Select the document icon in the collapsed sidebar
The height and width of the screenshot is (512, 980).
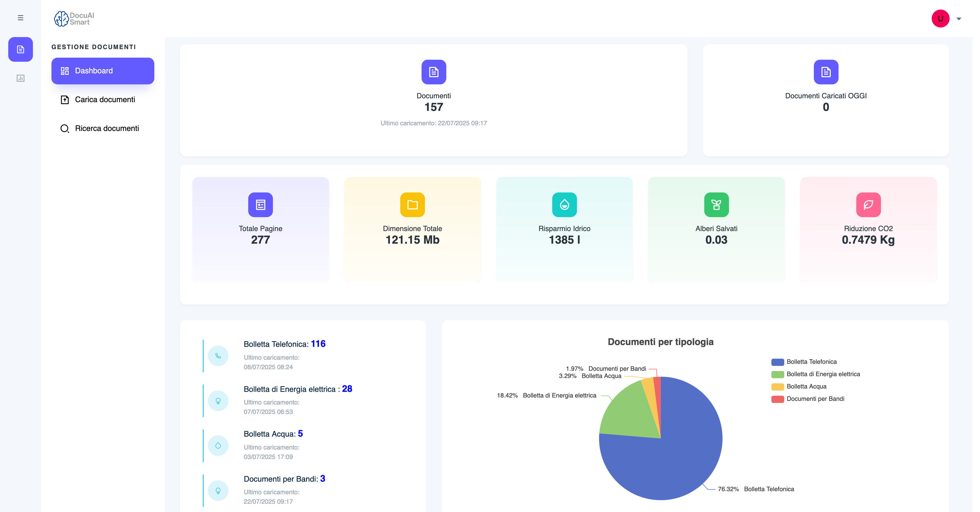[21, 49]
